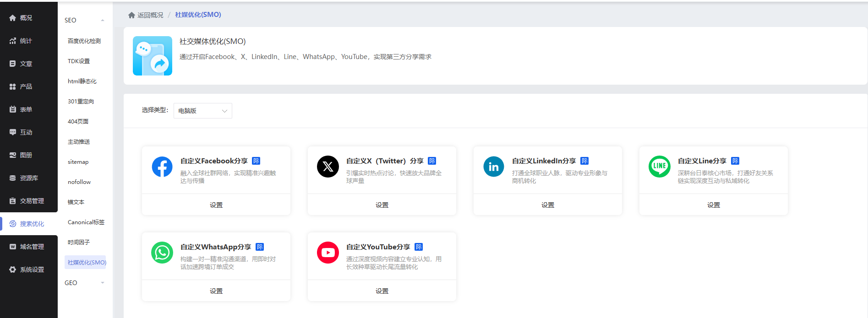Click the 产品 grid icon

point(13,86)
